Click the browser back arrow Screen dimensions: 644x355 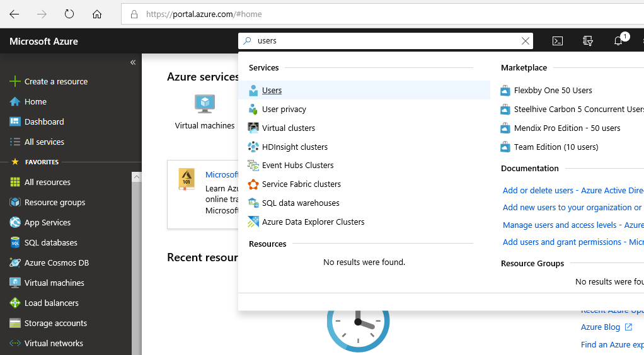[14, 14]
